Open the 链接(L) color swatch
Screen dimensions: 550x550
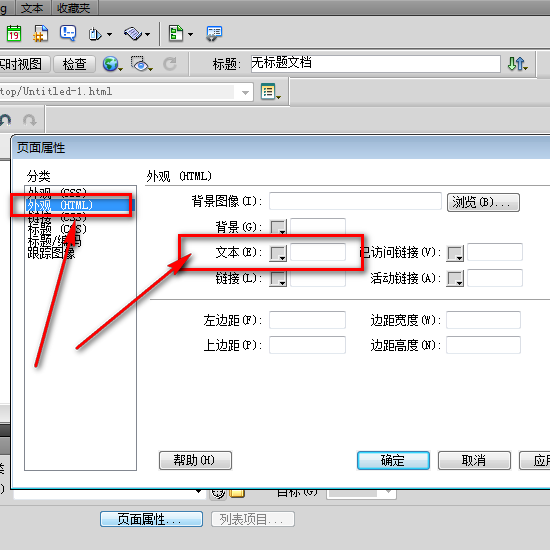coord(278,279)
